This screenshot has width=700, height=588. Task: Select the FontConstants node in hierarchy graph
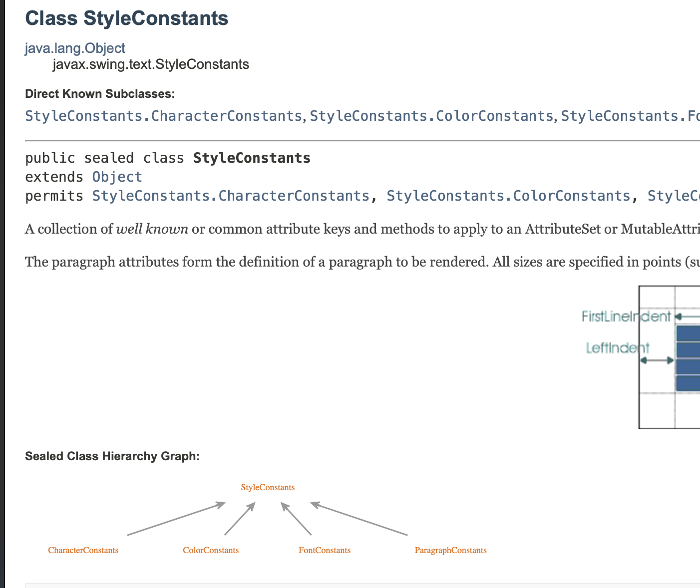tap(325, 550)
